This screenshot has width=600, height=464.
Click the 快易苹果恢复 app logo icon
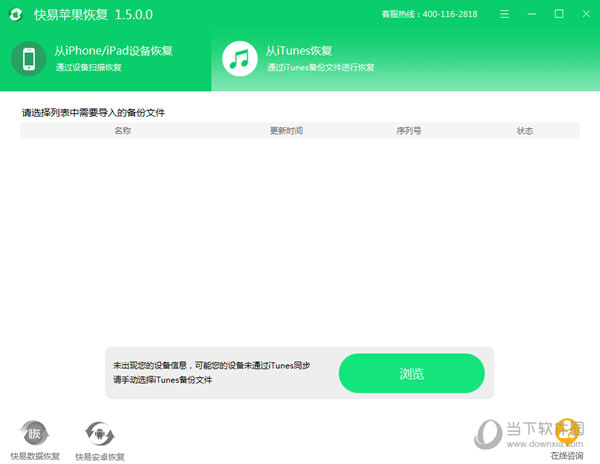point(16,15)
